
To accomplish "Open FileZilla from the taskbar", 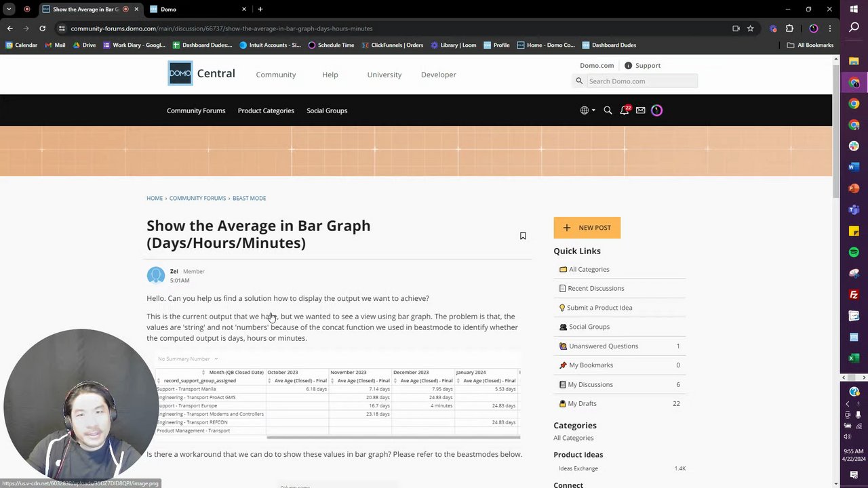I will 854,295.
